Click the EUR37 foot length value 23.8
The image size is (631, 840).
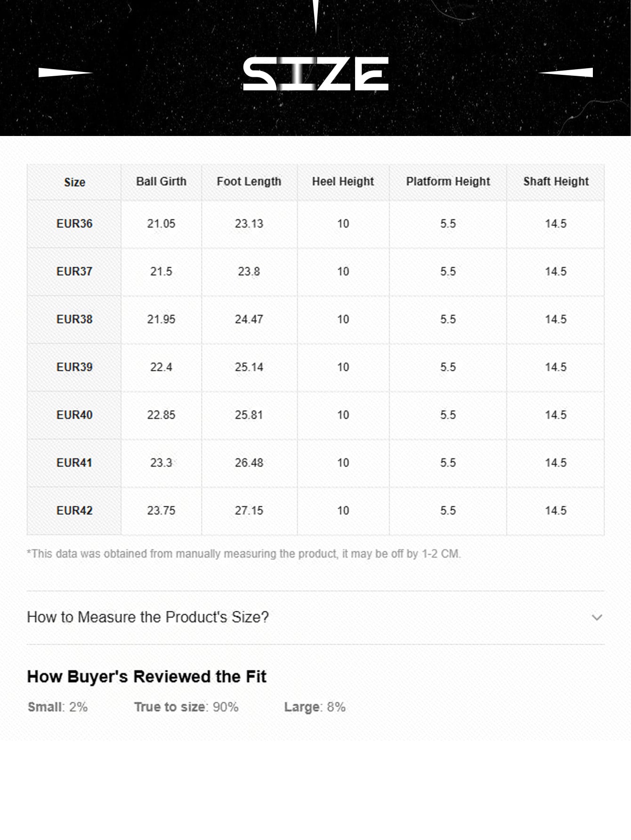point(249,272)
